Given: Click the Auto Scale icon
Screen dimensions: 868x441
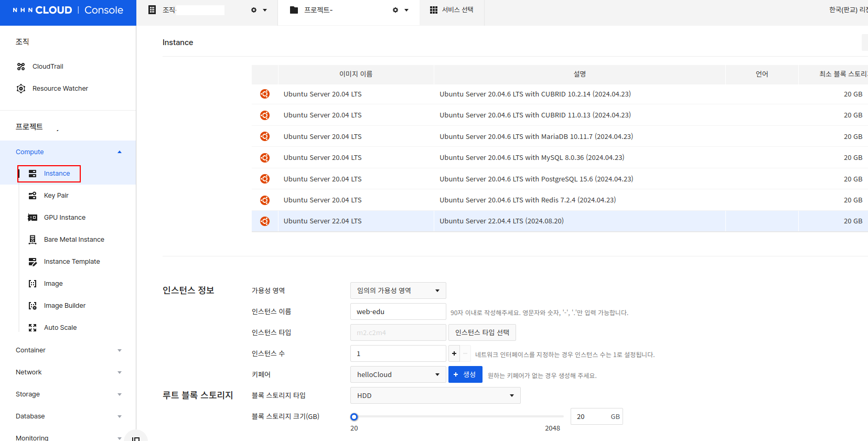Looking at the screenshot, I should click(33, 328).
